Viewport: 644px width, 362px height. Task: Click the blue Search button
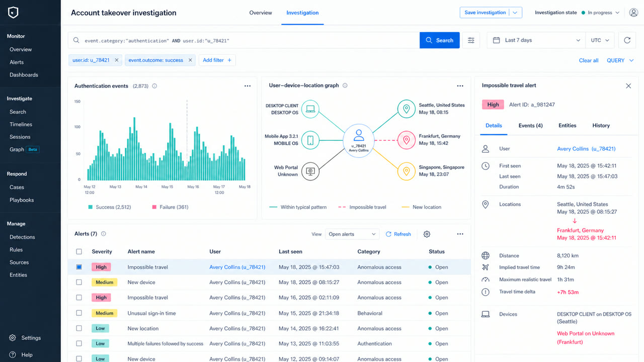click(440, 40)
